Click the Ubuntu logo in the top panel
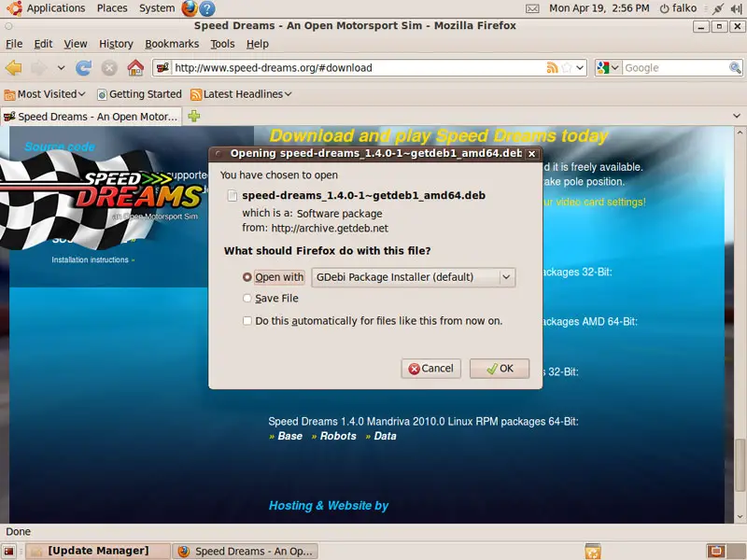The width and height of the screenshot is (747, 560). tap(14, 8)
